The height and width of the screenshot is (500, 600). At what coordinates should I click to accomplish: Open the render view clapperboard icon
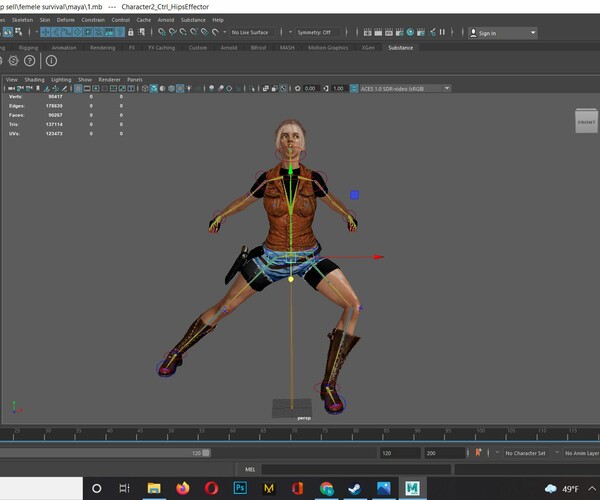pos(367,32)
